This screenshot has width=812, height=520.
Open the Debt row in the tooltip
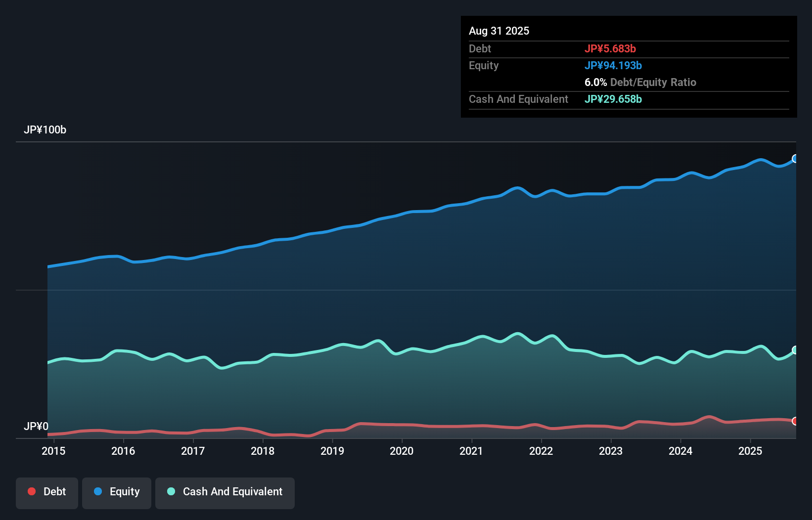[480, 48]
